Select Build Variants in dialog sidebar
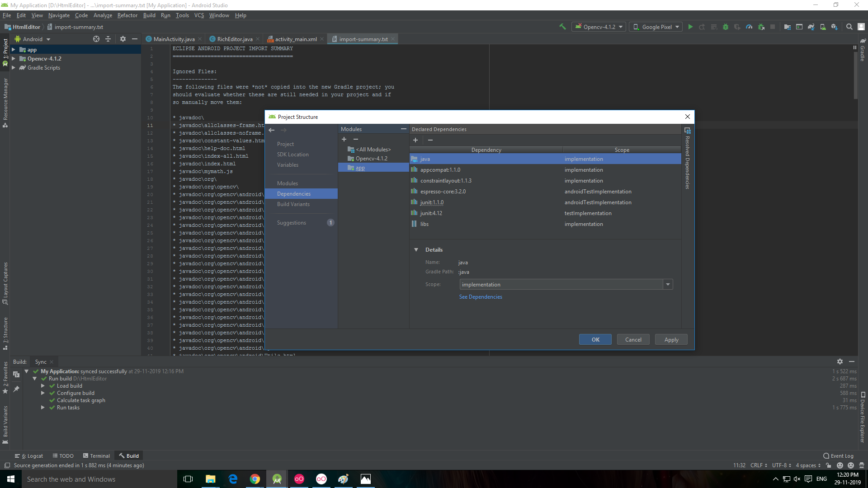This screenshot has height=488, width=868. coord(293,204)
